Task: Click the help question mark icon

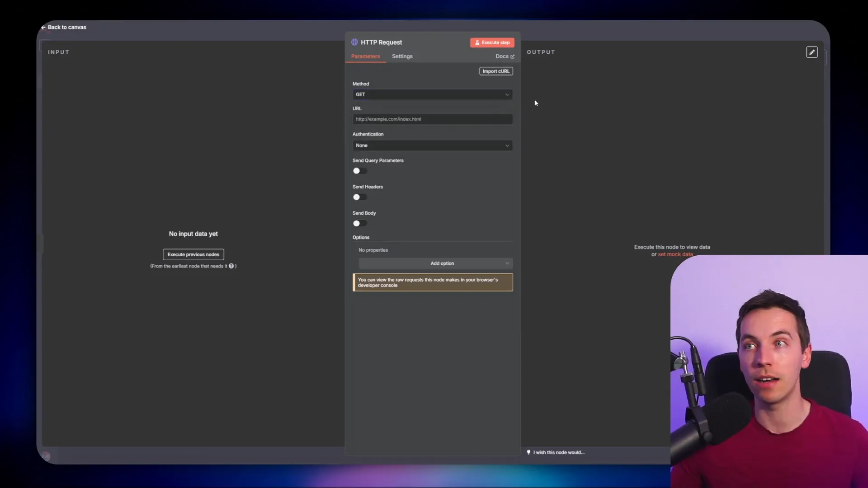Action: tap(231, 266)
